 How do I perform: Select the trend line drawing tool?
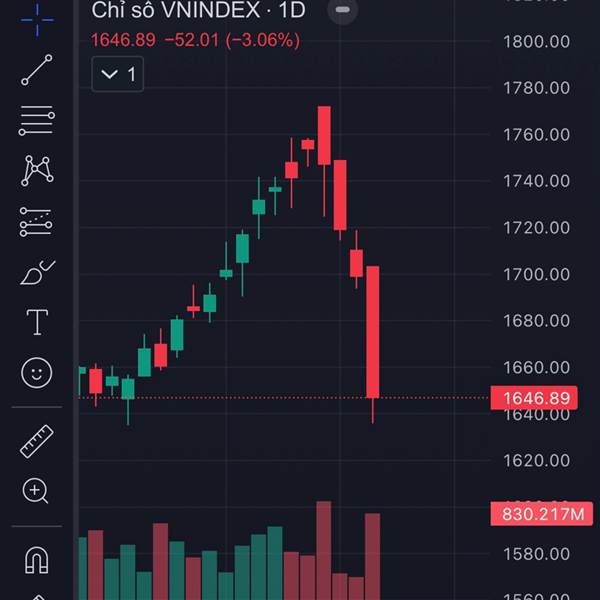(x=37, y=69)
